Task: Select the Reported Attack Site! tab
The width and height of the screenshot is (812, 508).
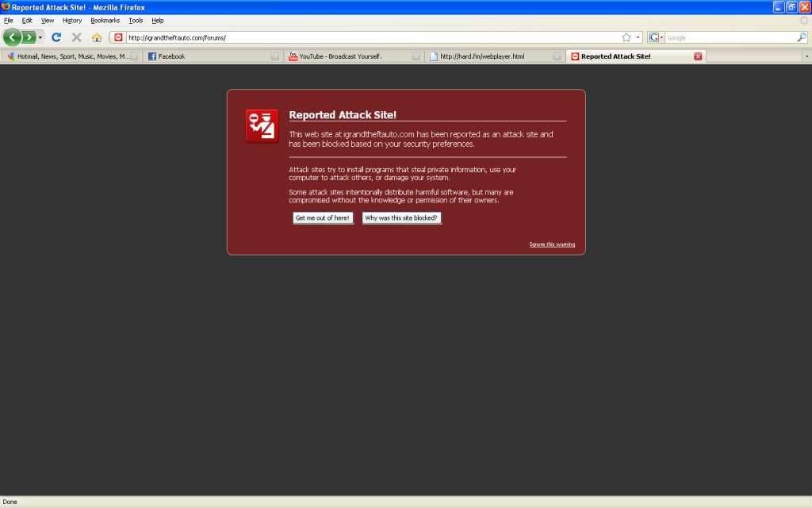Action: (635, 56)
